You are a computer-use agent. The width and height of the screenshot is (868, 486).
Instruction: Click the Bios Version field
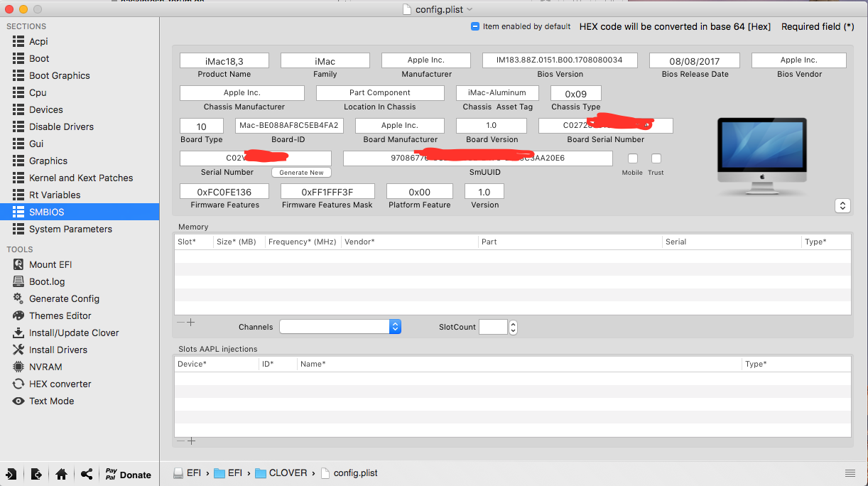tap(560, 60)
